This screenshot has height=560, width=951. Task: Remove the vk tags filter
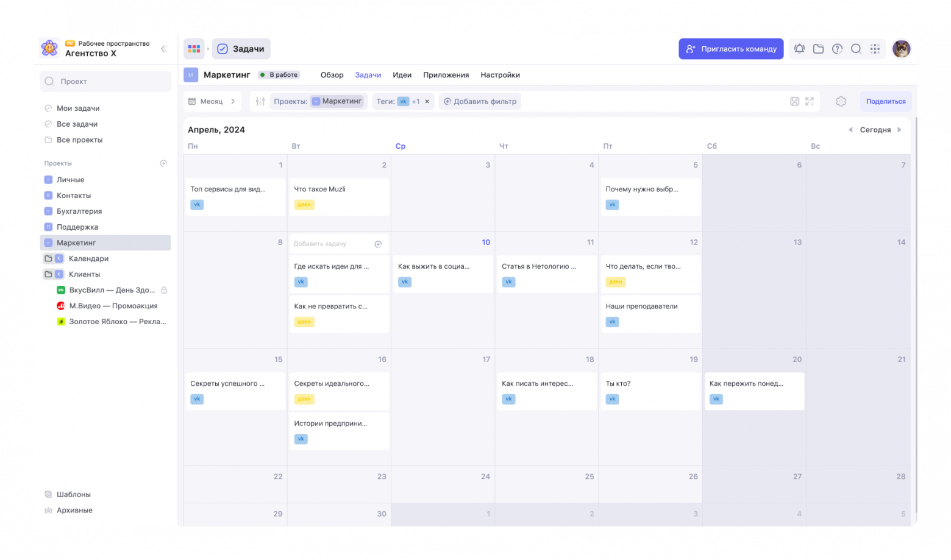427,102
